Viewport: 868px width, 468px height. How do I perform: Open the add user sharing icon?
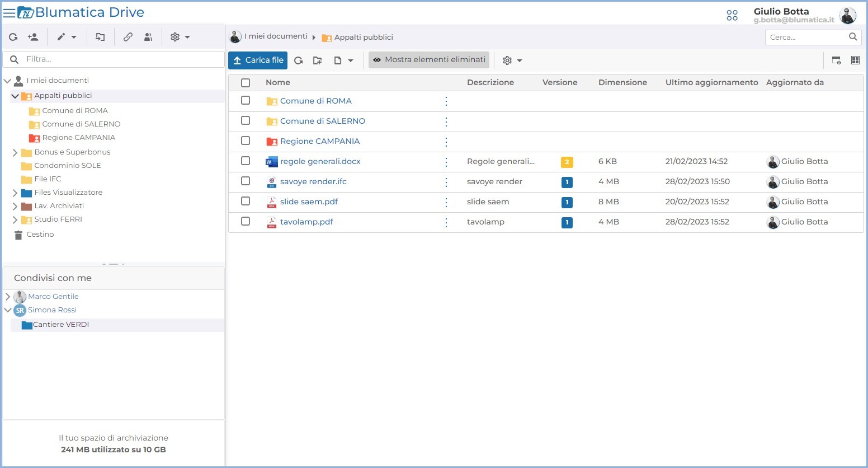point(32,37)
